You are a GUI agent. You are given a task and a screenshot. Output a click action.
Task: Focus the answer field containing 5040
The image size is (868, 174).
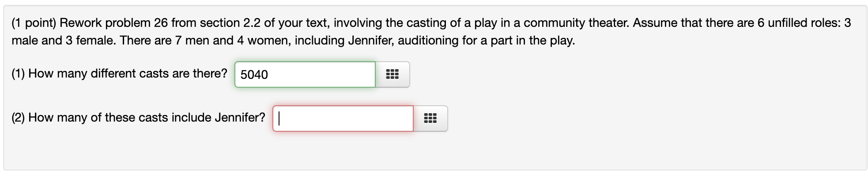305,74
